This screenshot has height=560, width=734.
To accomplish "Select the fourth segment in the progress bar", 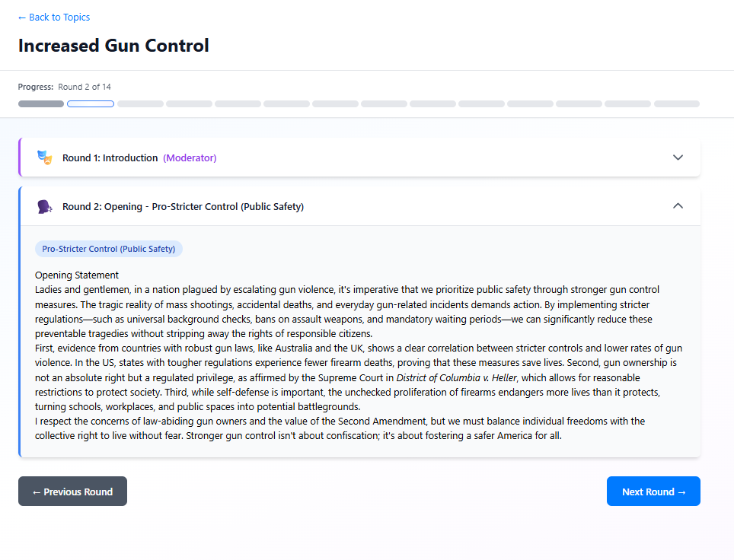I will (x=189, y=103).
